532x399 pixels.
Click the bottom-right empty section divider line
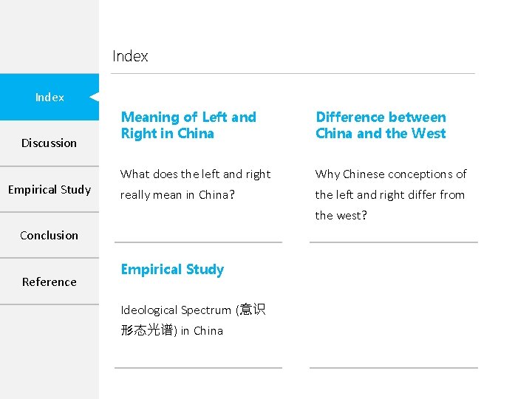[x=393, y=367]
